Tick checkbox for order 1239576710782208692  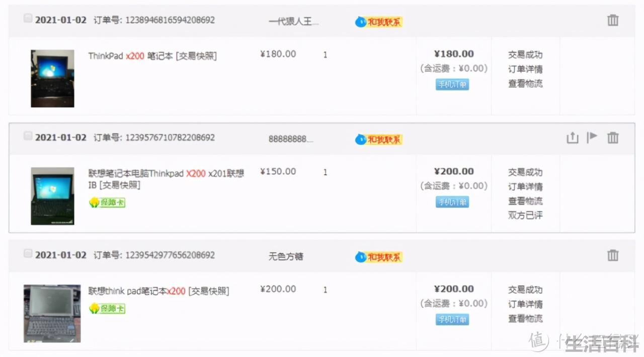click(x=28, y=136)
